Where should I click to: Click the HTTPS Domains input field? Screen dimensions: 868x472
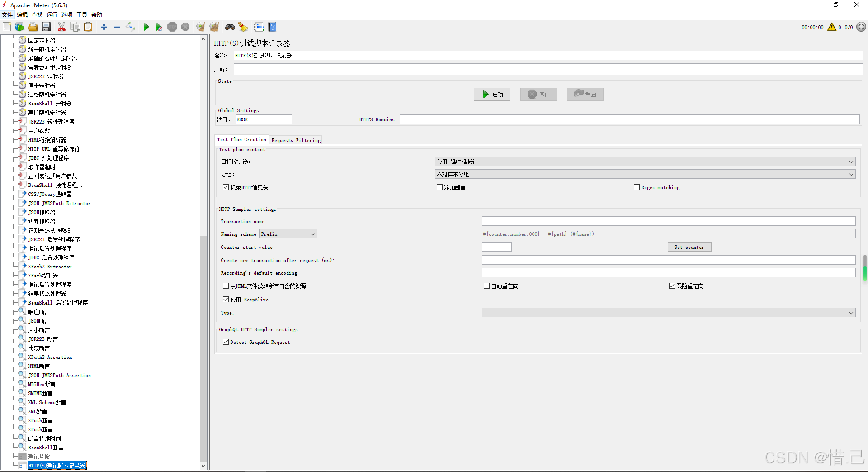[629, 119]
